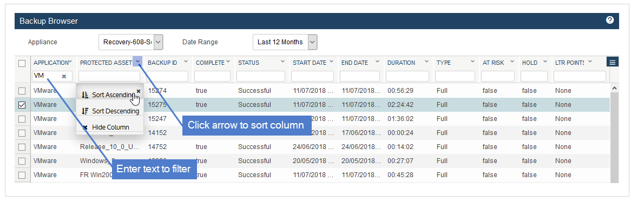Viewport: 644px width, 209px height.
Task: Click the DURATION column header
Action: pos(401,63)
